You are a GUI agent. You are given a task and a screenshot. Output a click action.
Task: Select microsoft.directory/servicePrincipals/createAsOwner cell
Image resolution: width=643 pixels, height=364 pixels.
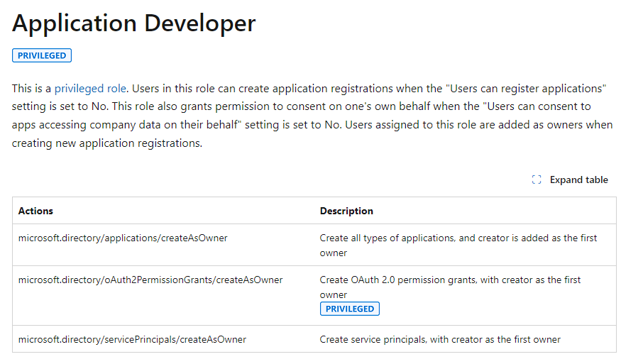pos(132,339)
